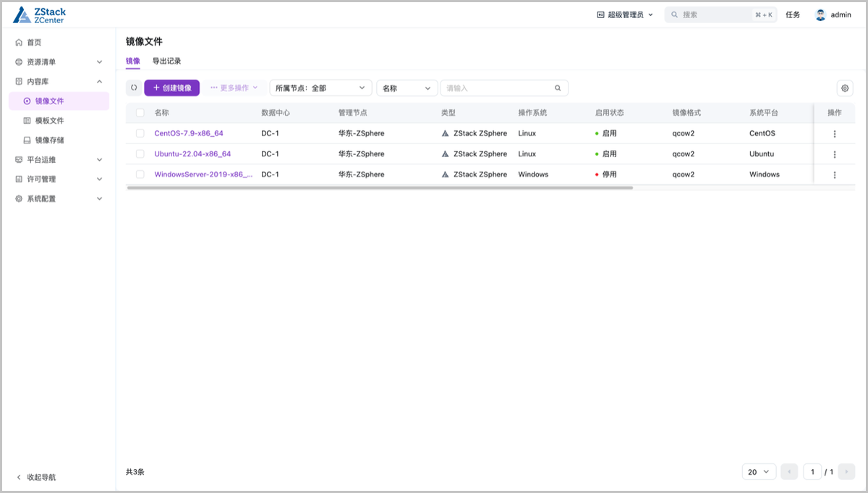Screen dimensions: 868x493
Task: Focus the top 搜索 search box
Action: (720, 14)
